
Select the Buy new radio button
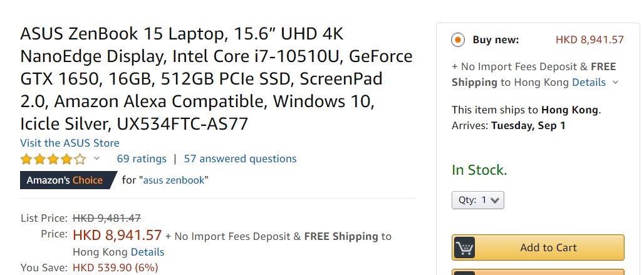click(458, 40)
